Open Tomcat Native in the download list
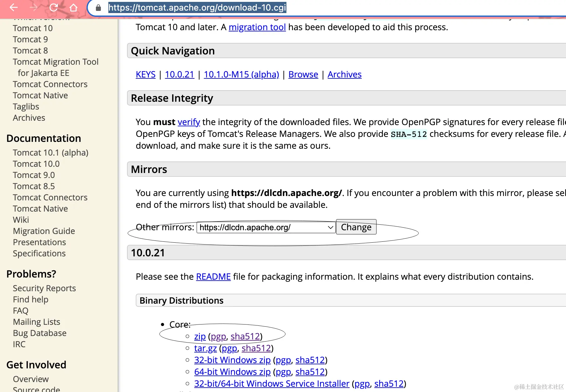Viewport: 566px width, 392px height. 40,96
